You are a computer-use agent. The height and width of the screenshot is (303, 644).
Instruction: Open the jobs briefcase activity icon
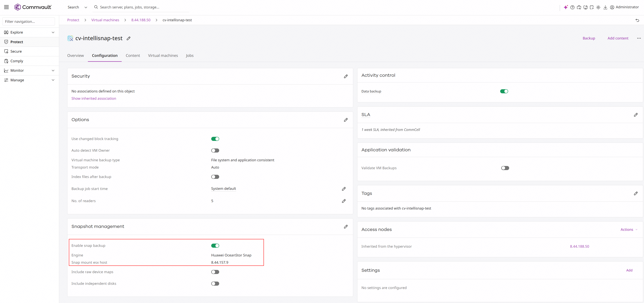point(579,7)
